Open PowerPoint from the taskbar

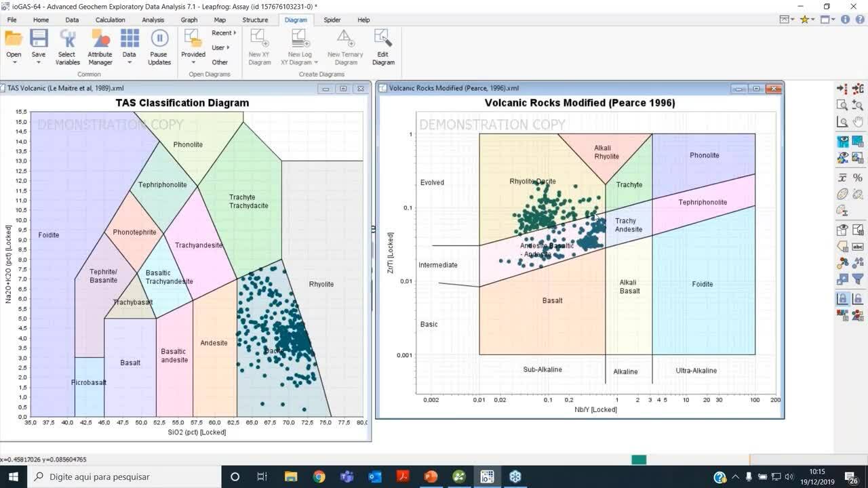pos(431,476)
